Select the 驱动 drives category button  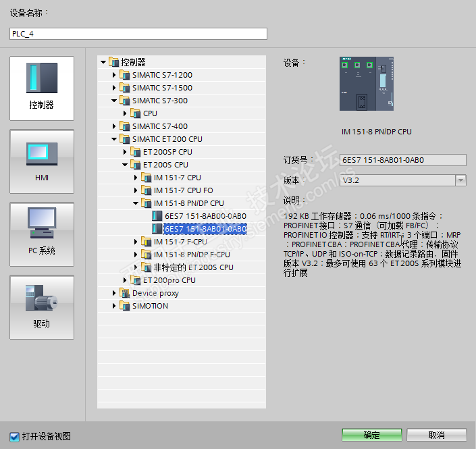click(x=42, y=307)
